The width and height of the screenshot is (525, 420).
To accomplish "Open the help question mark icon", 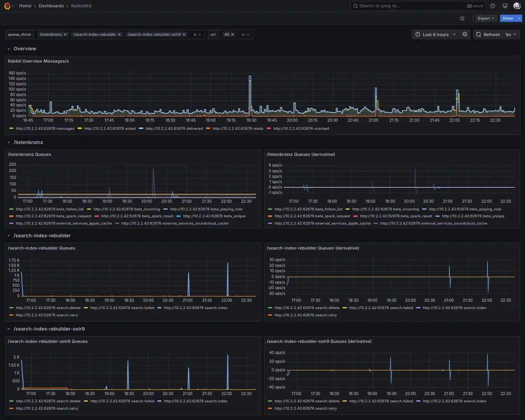I will click(493, 6).
